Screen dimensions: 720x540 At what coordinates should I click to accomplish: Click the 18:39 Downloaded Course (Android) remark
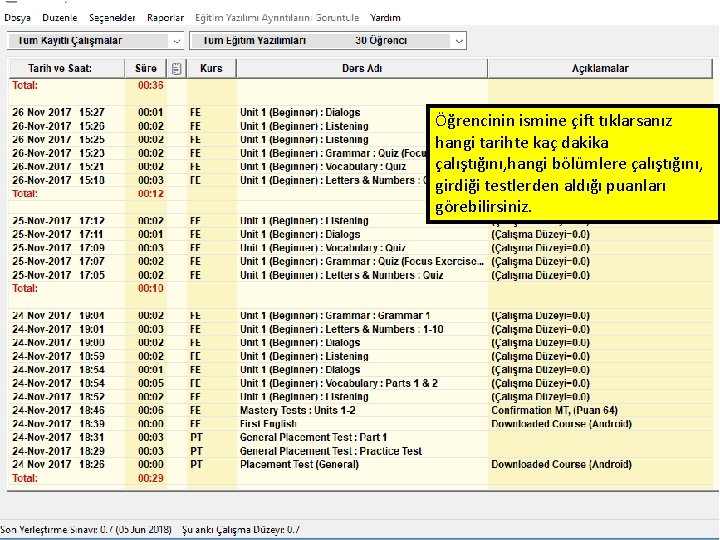pyautogui.click(x=561, y=424)
